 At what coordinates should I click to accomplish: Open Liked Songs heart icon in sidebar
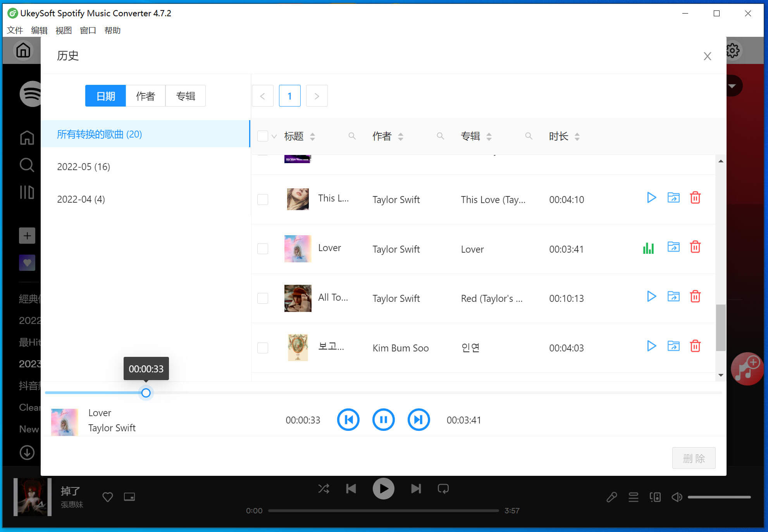27,263
